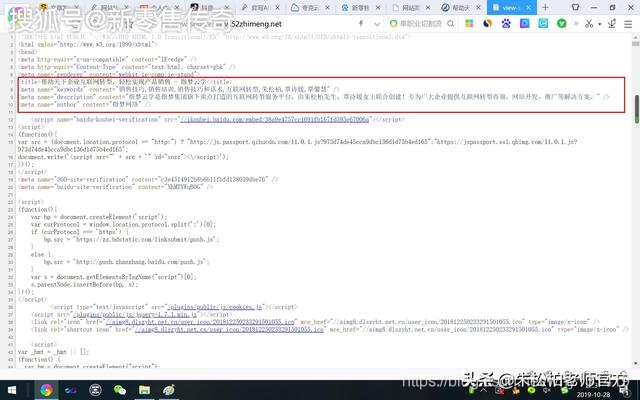Click the lightning speed-mode icon in address bar
640x400 pixels.
[x=361, y=24]
